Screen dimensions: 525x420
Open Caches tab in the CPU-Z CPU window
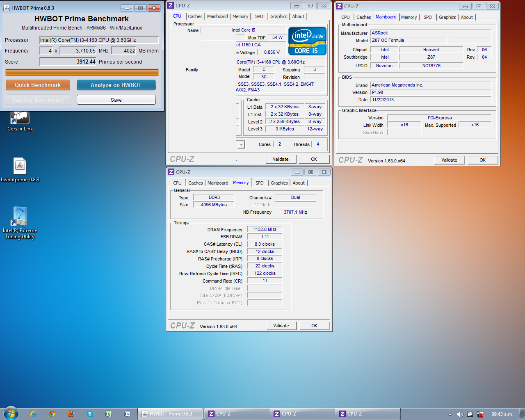click(x=195, y=16)
